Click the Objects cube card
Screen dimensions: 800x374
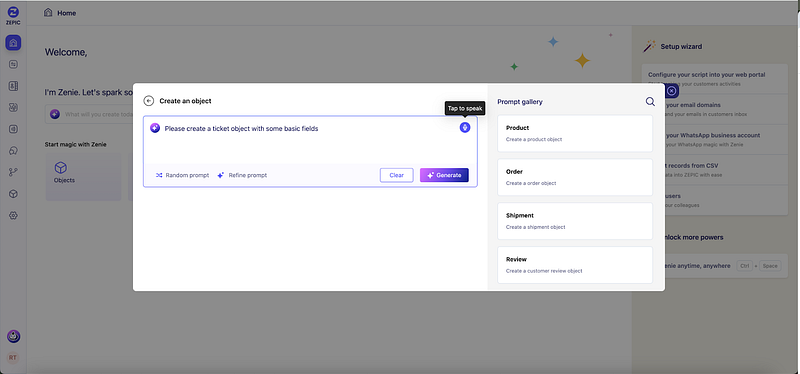coord(83,177)
